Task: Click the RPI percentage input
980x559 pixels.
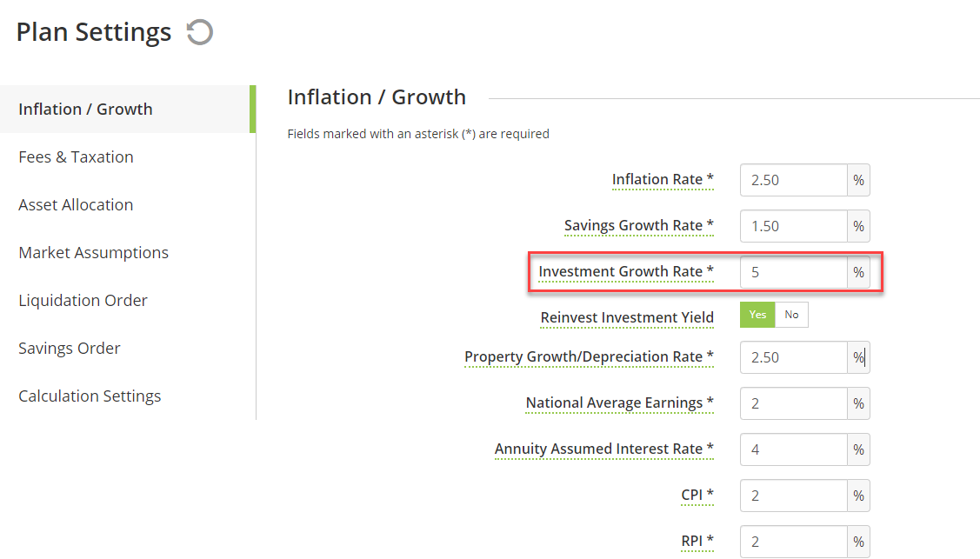Action: coord(794,542)
